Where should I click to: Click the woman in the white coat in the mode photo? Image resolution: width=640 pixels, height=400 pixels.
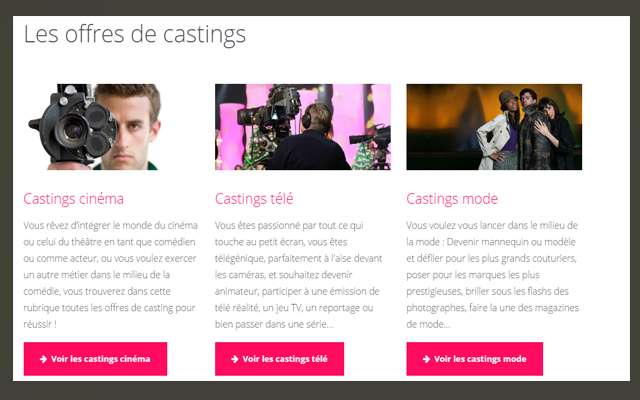click(498, 131)
